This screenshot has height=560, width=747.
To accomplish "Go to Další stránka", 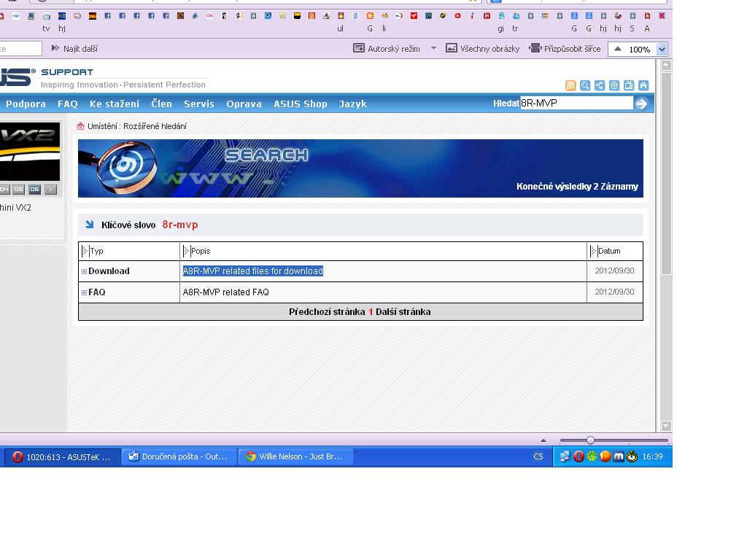I will coord(403,312).
